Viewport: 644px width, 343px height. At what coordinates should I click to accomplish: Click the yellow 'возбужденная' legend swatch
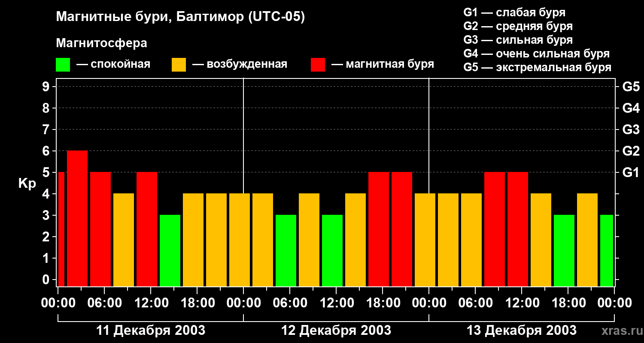point(179,65)
